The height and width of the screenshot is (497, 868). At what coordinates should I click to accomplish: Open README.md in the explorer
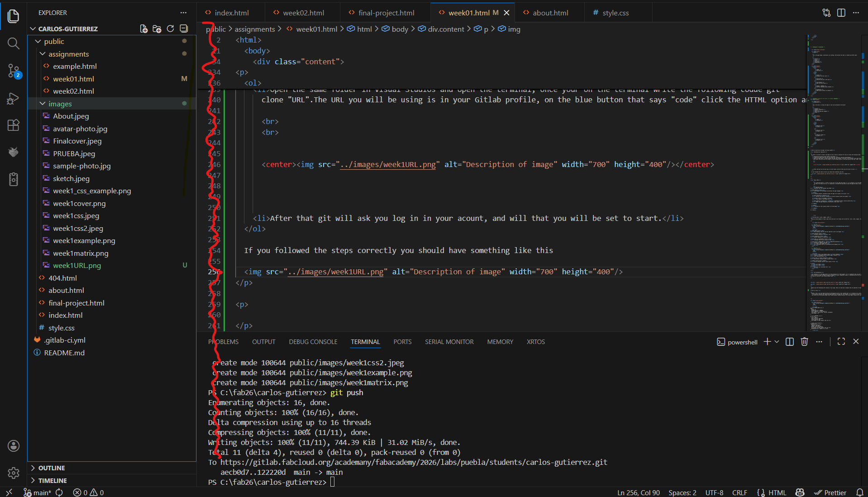pyautogui.click(x=64, y=353)
